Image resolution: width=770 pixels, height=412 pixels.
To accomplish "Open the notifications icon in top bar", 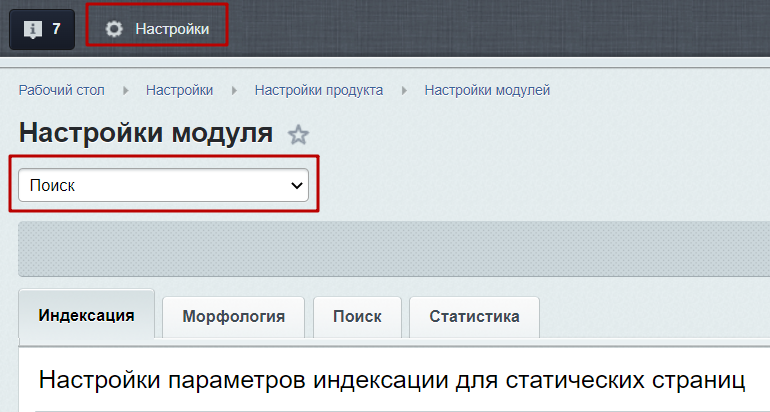I will click(x=30, y=29).
